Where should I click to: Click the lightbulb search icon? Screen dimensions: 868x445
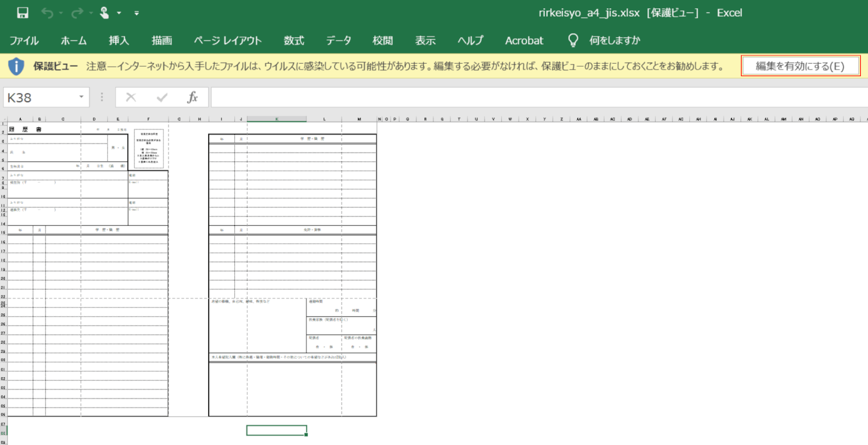[x=573, y=41]
